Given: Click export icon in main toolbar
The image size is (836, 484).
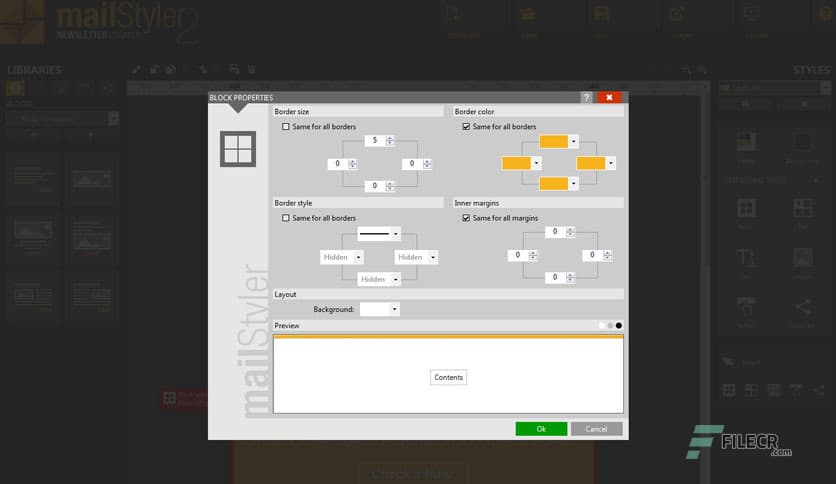Looking at the screenshot, I should coord(677,14).
